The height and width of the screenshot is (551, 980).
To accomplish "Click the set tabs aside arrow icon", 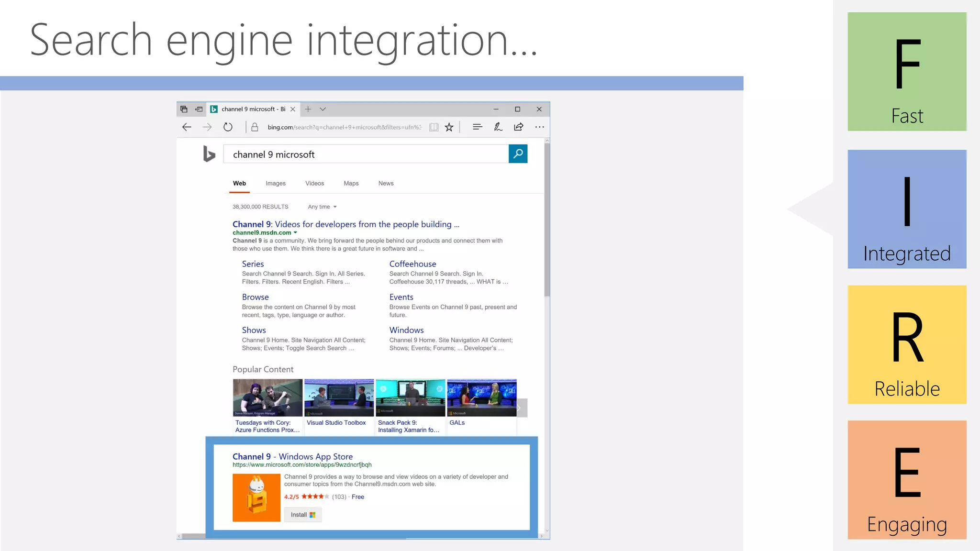I will 199,109.
